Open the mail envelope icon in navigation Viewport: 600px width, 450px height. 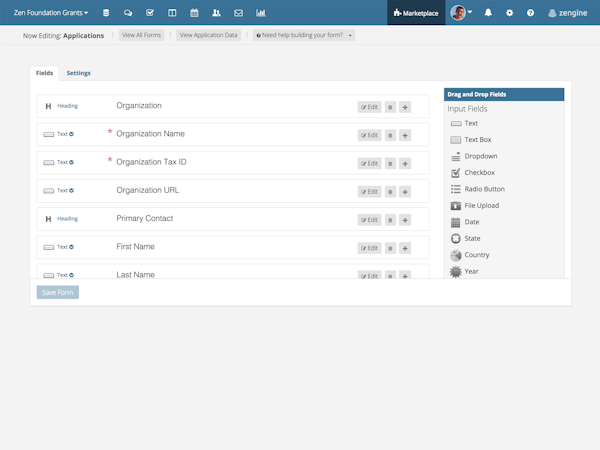tap(238, 13)
